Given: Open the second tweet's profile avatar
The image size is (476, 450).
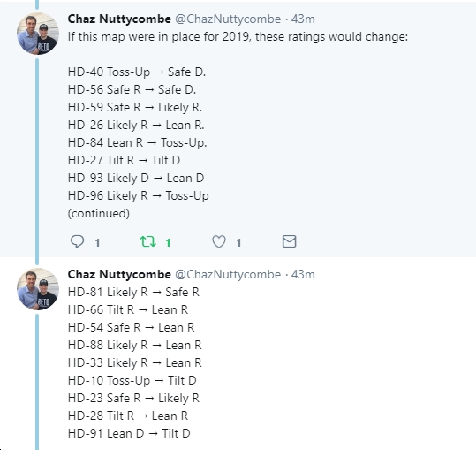Looking at the screenshot, I should (x=38, y=289).
